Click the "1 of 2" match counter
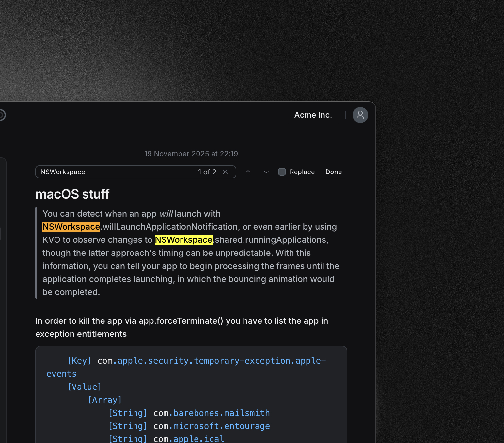 pos(207,172)
